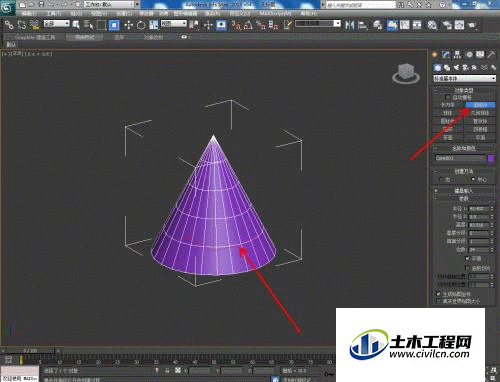Click the Use Pivot Point Center icon
Image resolution: width=500 pixels, height=382 pixels.
(x=194, y=25)
